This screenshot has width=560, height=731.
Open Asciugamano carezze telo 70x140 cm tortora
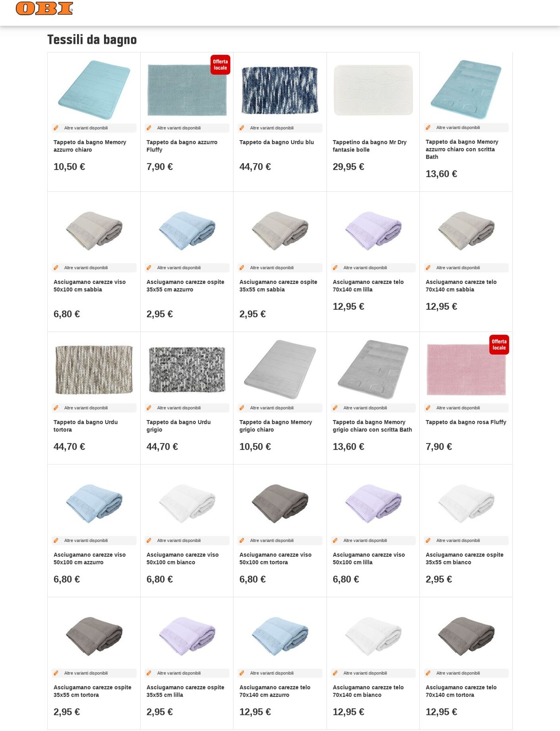click(461, 691)
